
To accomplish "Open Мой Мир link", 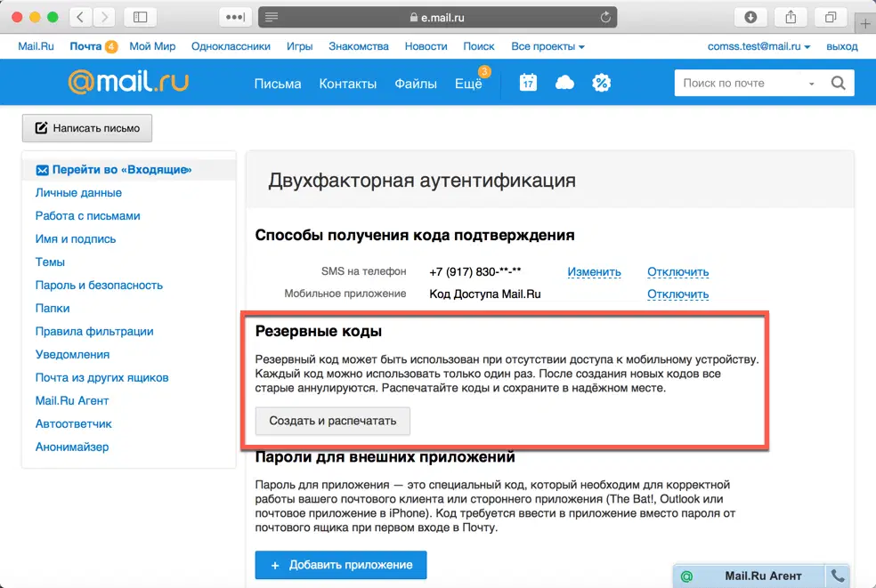I will (152, 46).
